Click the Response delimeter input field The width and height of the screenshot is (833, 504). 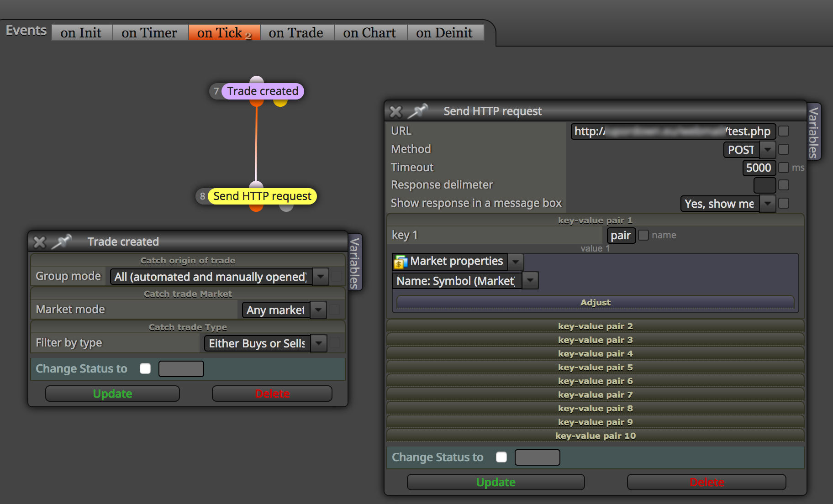tap(764, 185)
